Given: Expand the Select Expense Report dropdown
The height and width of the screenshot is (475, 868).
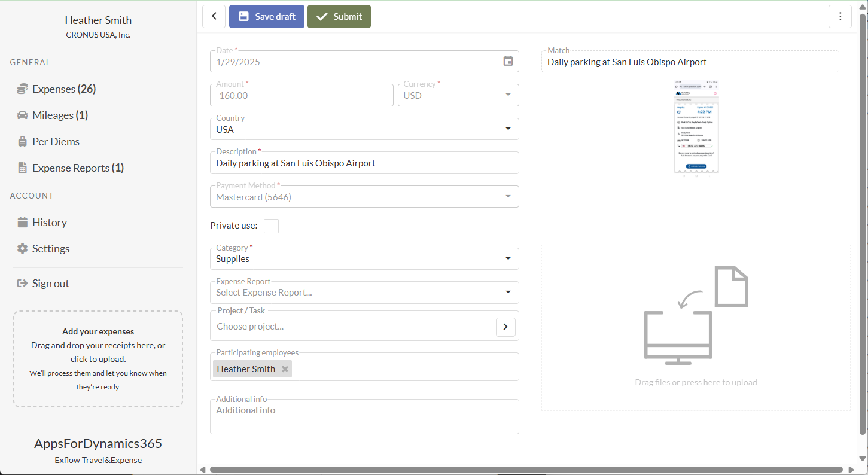Looking at the screenshot, I should (x=508, y=293).
